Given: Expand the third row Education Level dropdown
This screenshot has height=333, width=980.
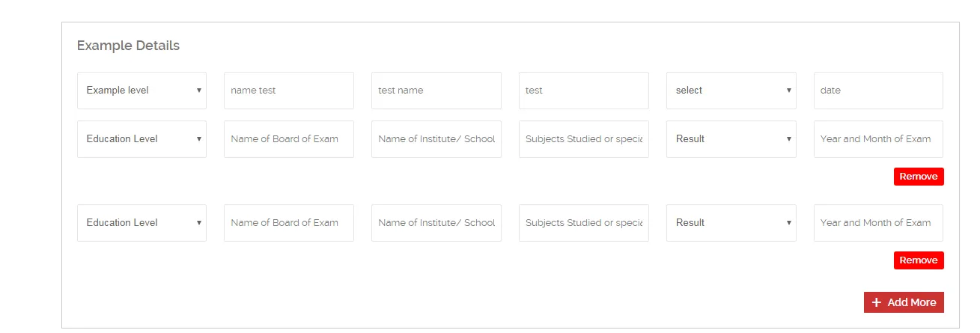Looking at the screenshot, I should click(x=141, y=223).
